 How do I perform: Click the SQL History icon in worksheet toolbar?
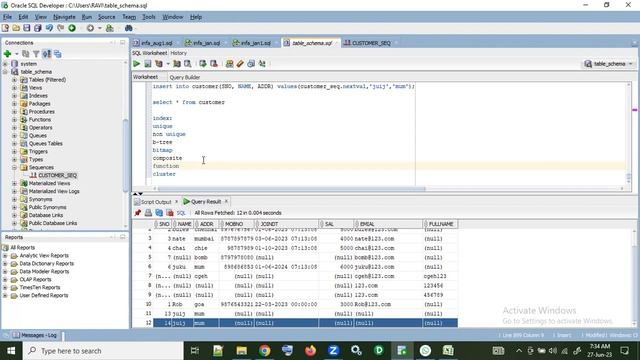point(262,64)
